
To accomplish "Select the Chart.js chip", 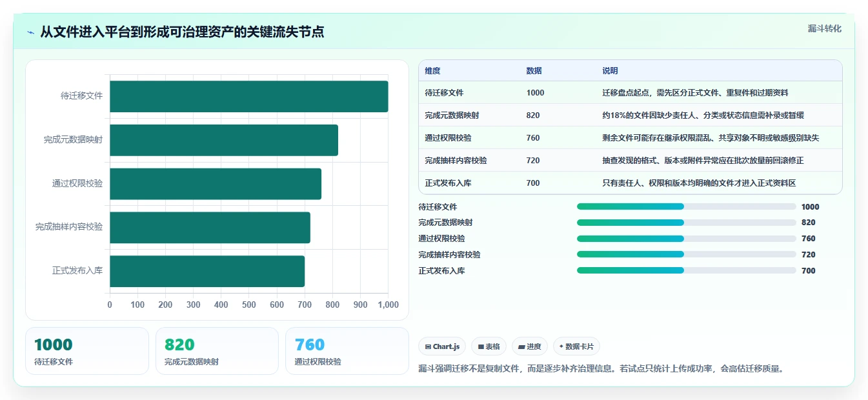I will click(442, 346).
